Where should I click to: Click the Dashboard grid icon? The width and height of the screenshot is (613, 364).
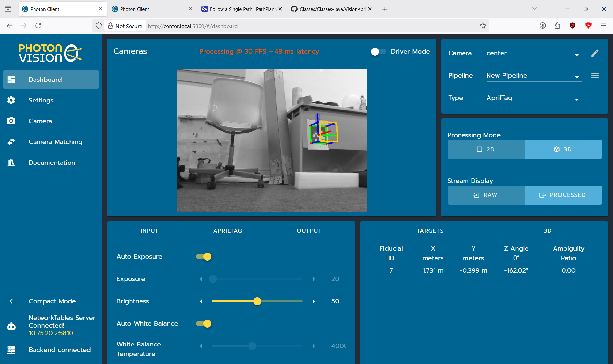tap(11, 80)
